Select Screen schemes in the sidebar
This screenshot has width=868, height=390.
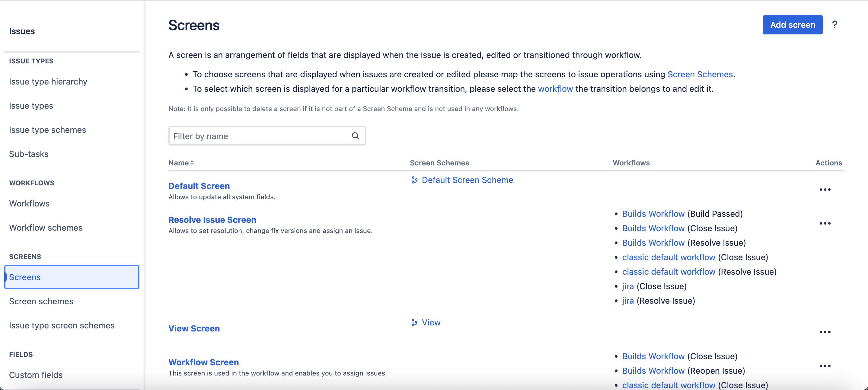pos(41,301)
